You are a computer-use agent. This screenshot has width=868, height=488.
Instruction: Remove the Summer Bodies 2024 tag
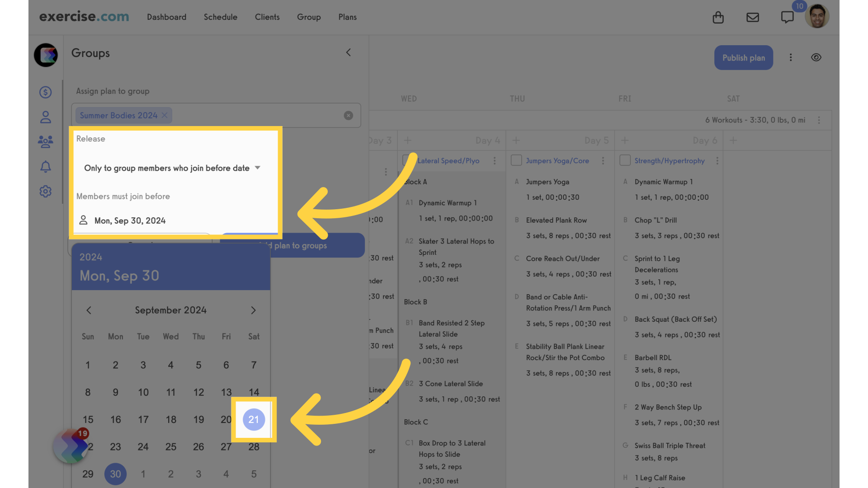point(165,115)
